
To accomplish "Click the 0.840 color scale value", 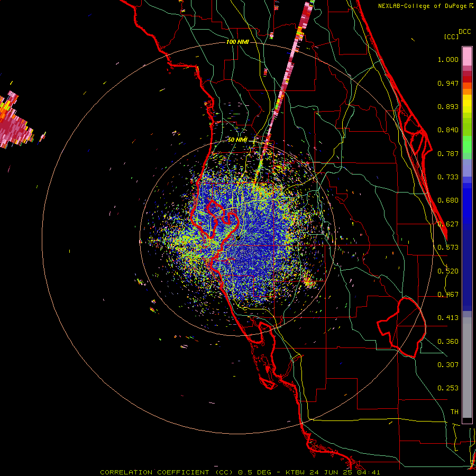I will (448, 130).
